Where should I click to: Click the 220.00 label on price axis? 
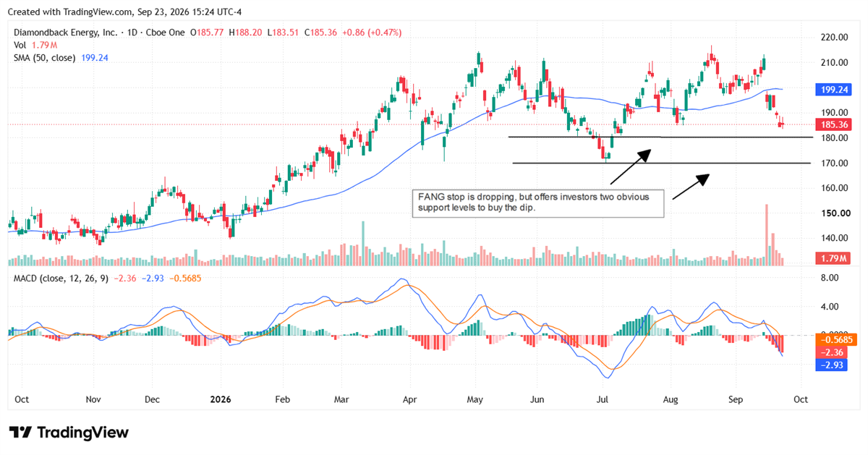click(x=833, y=38)
